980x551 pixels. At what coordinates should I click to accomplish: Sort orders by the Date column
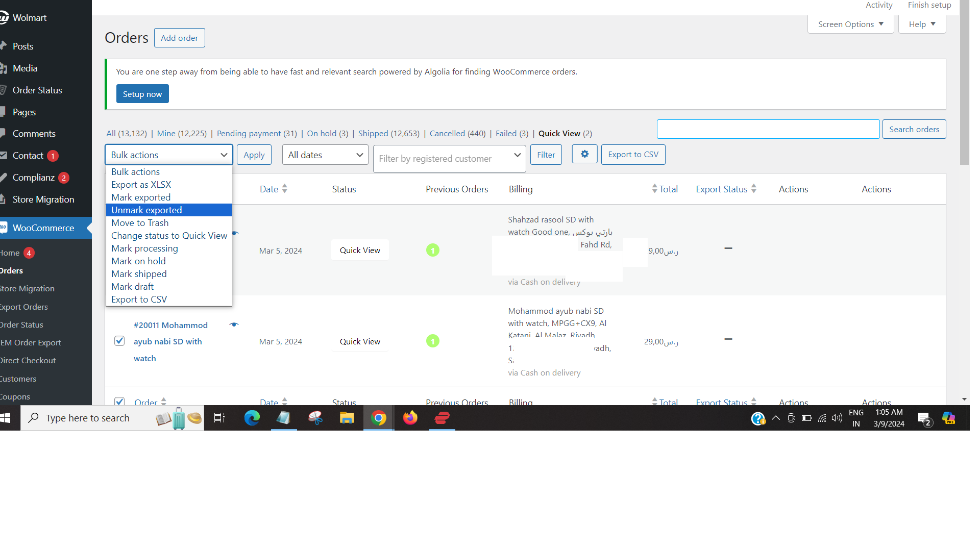(x=274, y=189)
